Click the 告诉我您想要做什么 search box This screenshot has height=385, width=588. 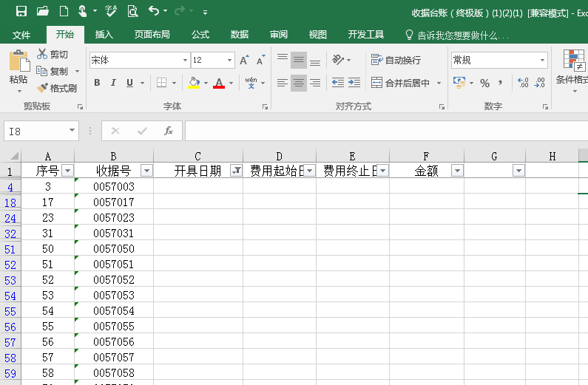pyautogui.click(x=458, y=35)
